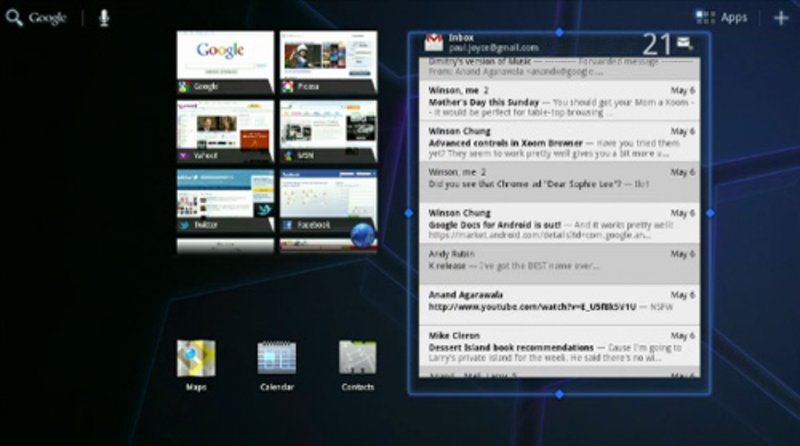Tap the Gmail envelope icon in widget header
This screenshot has width=800, height=446.
click(x=434, y=42)
